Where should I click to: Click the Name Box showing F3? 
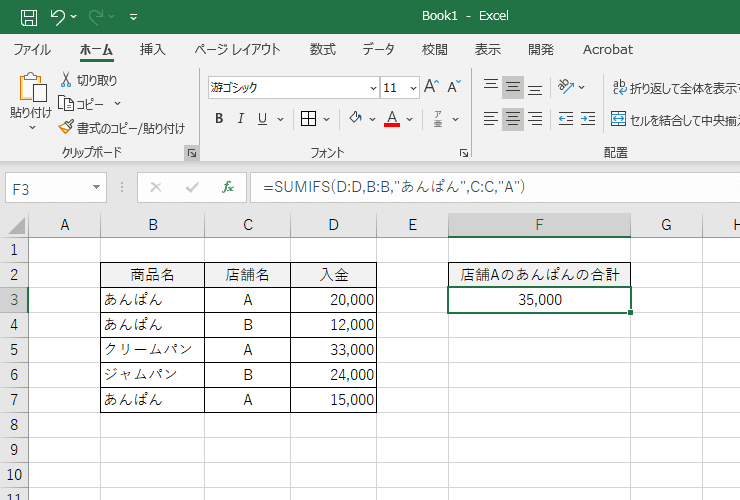[47, 188]
